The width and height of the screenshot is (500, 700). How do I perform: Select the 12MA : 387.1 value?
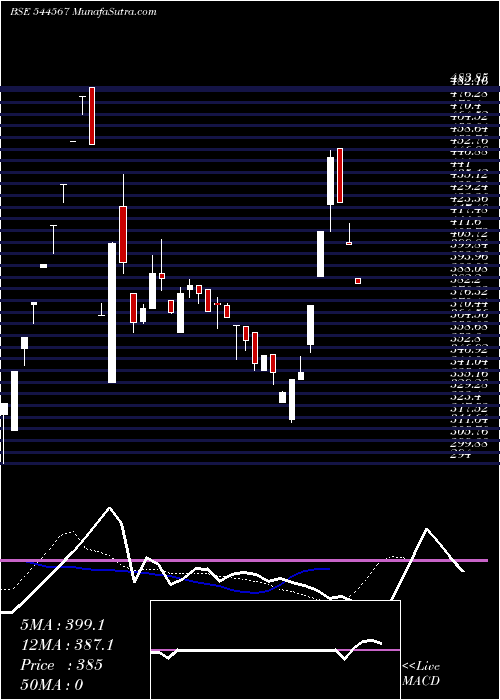click(67, 645)
